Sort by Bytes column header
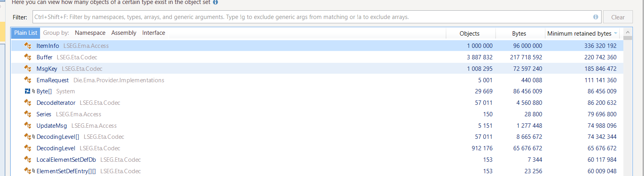The width and height of the screenshot is (644, 176). click(519, 34)
